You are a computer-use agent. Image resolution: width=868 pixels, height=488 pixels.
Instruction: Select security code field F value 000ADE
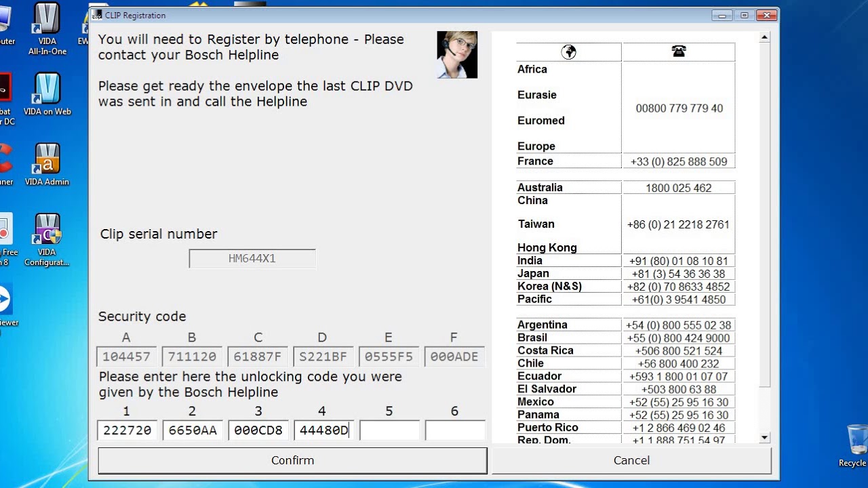[455, 357]
